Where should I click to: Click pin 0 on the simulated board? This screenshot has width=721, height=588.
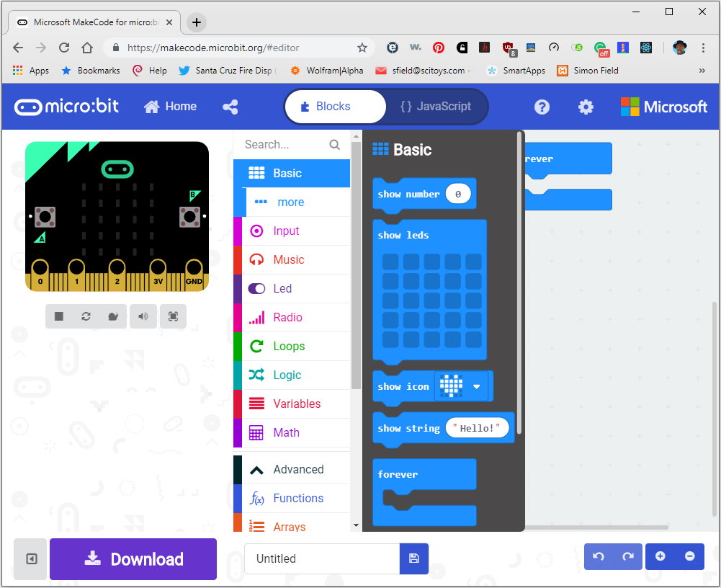coord(40,275)
